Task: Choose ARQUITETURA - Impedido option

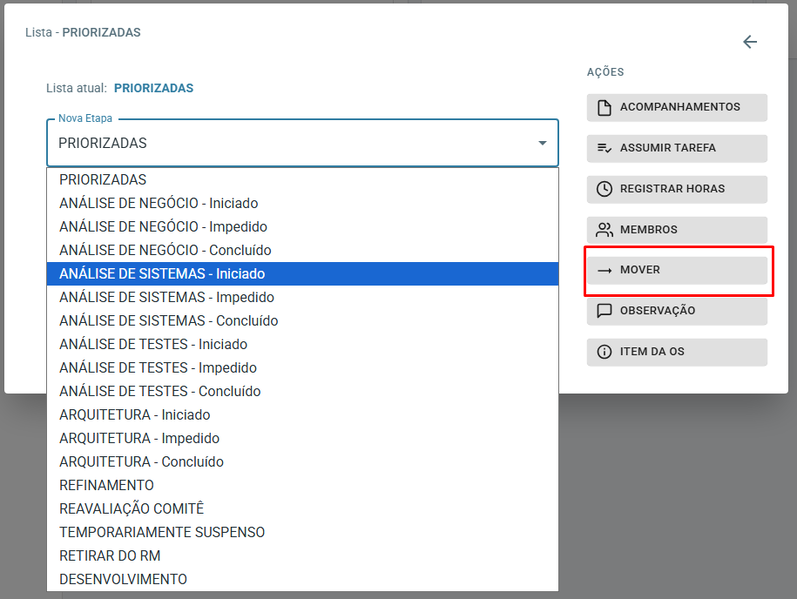Action: click(302, 438)
